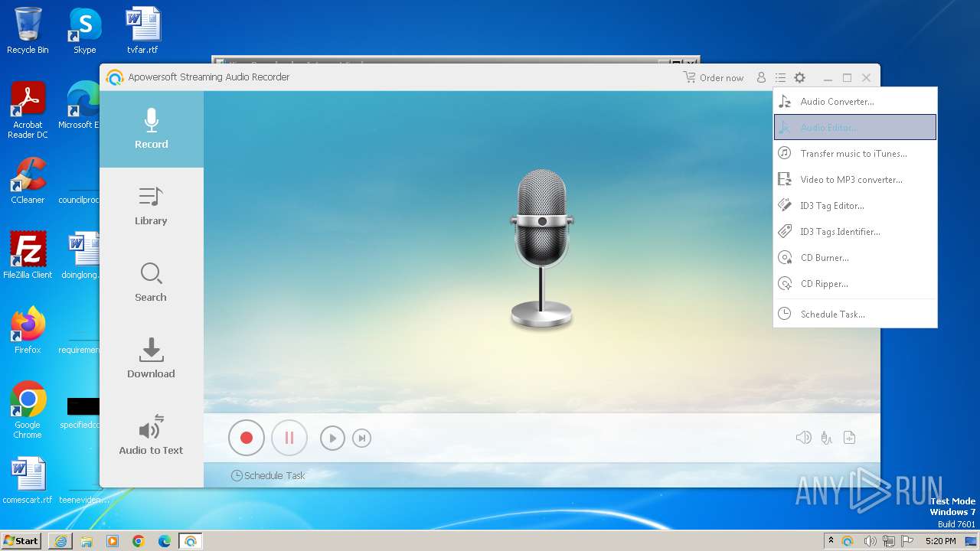Screen dimensions: 980x551
Task: Select the comescart.rtf desktop file
Action: click(28, 481)
